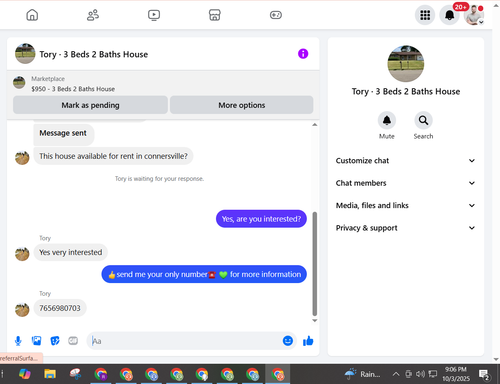Open the Friends icon in top navigation

(x=93, y=15)
